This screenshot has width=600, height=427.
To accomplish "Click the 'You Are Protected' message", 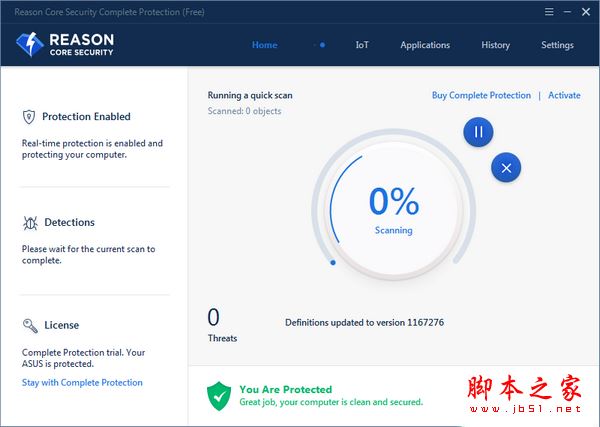I will (x=286, y=390).
